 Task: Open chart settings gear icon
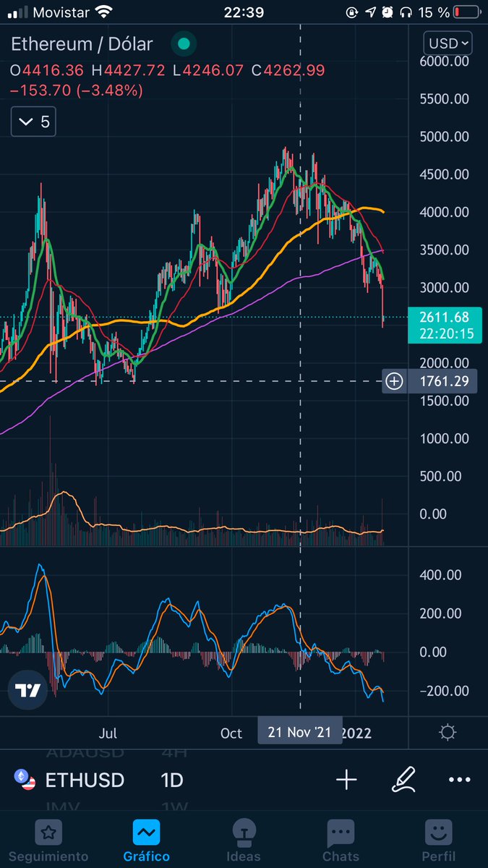[448, 733]
